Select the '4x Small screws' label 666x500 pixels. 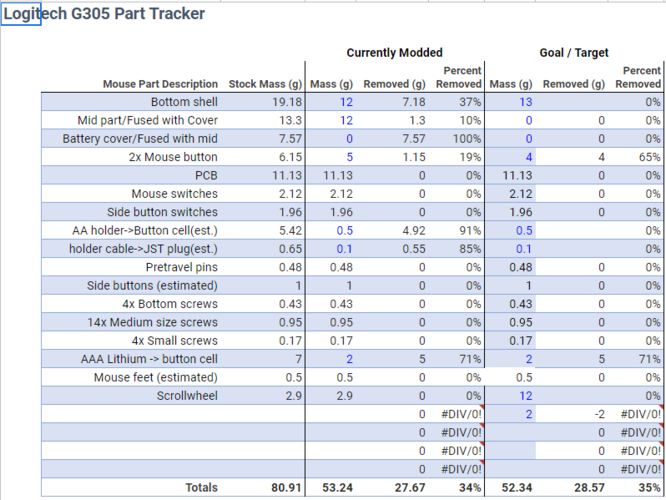tap(175, 340)
